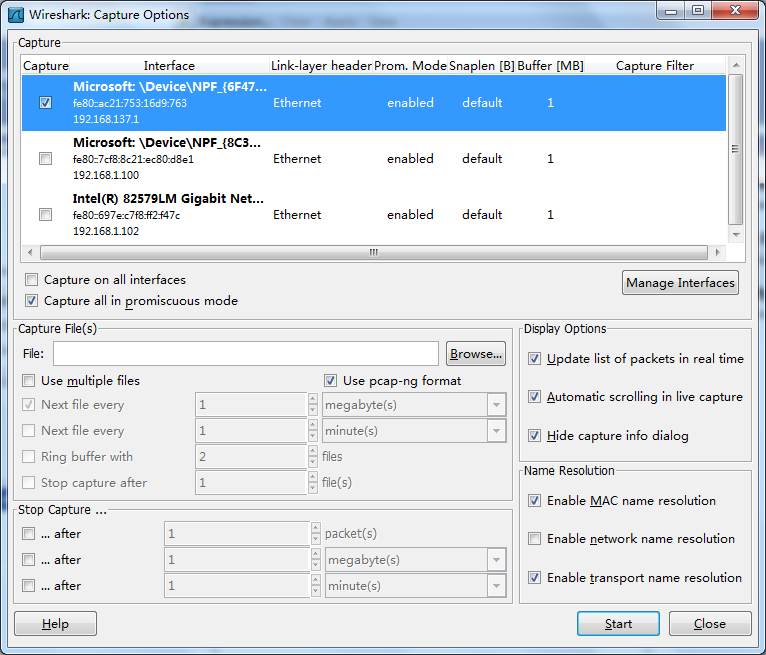Uncheck capture for the 192.168.137.1 interface
Screen dimensions: 766x655
tap(45, 103)
